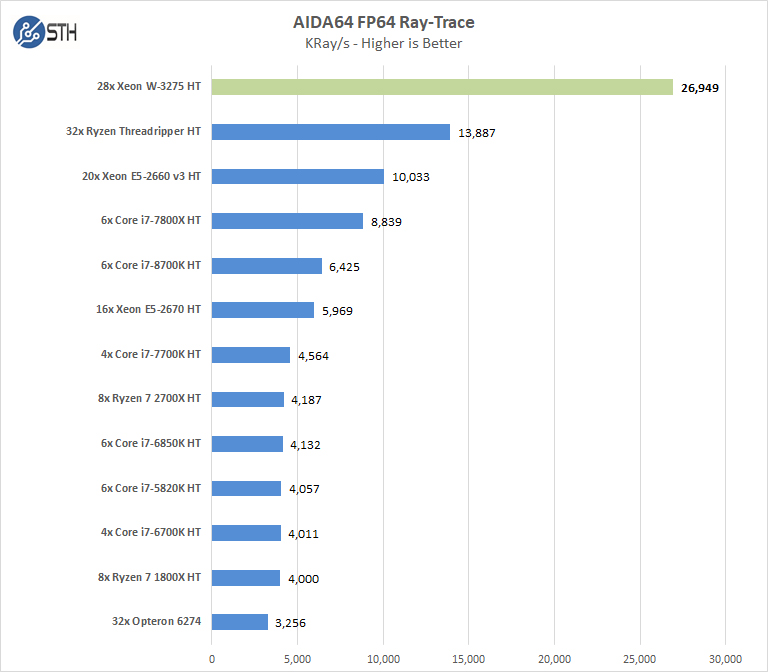The width and height of the screenshot is (768, 672).
Task: Click the value 5,969
Action: click(x=337, y=312)
